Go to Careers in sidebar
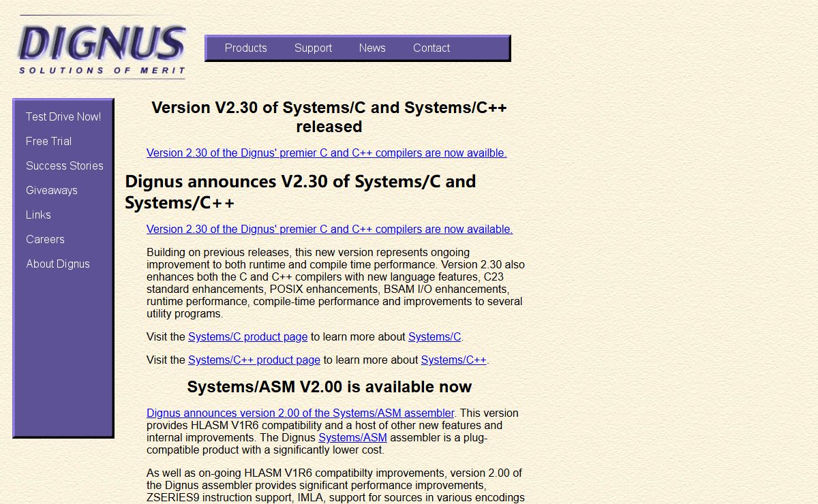The height and width of the screenshot is (504, 818). 45,240
